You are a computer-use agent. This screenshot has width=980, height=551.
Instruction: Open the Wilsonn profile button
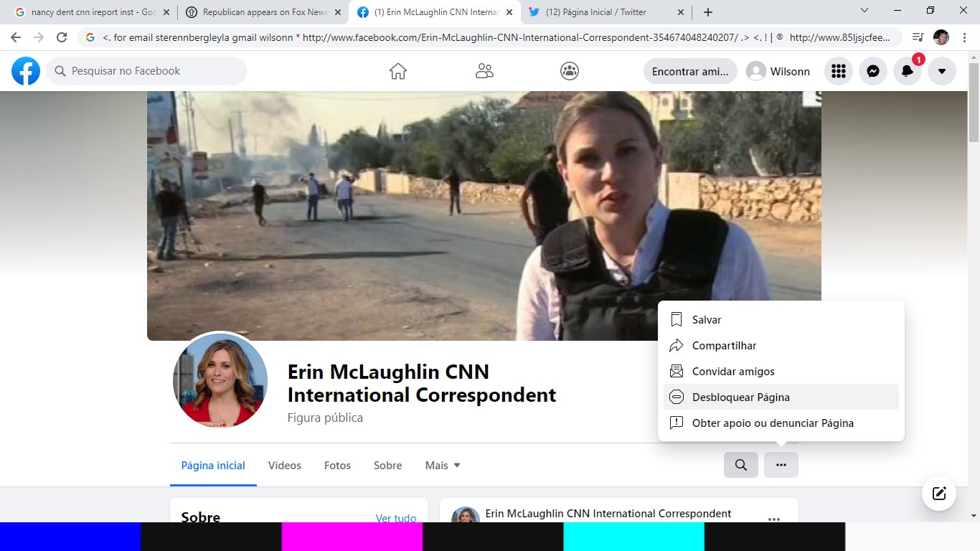778,71
